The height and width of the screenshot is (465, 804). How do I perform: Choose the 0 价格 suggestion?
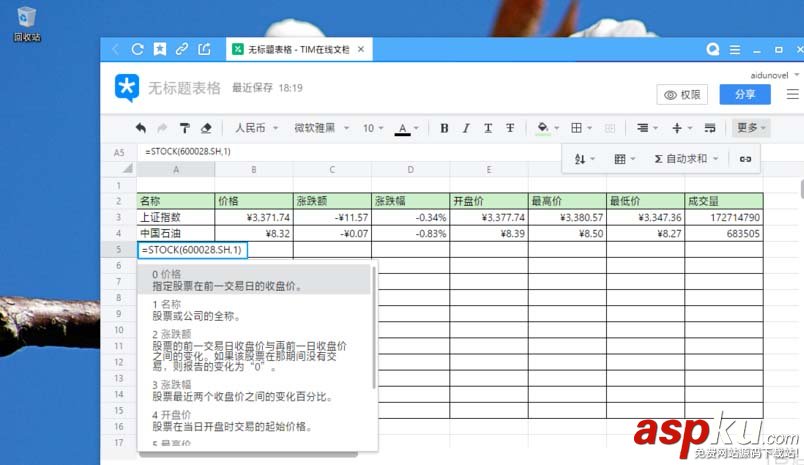pos(254,280)
